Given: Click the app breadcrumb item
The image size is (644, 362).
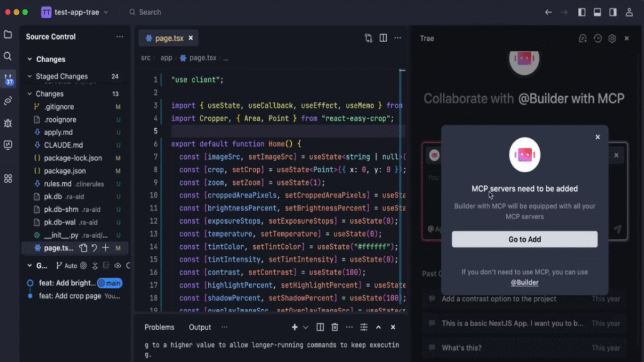Looking at the screenshot, I should pos(166,58).
